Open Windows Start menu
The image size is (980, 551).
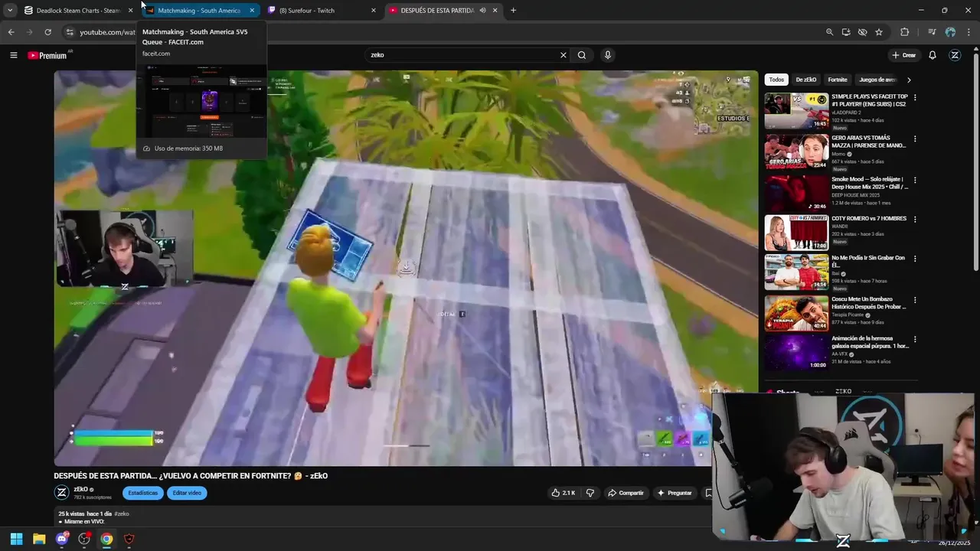[x=16, y=539]
